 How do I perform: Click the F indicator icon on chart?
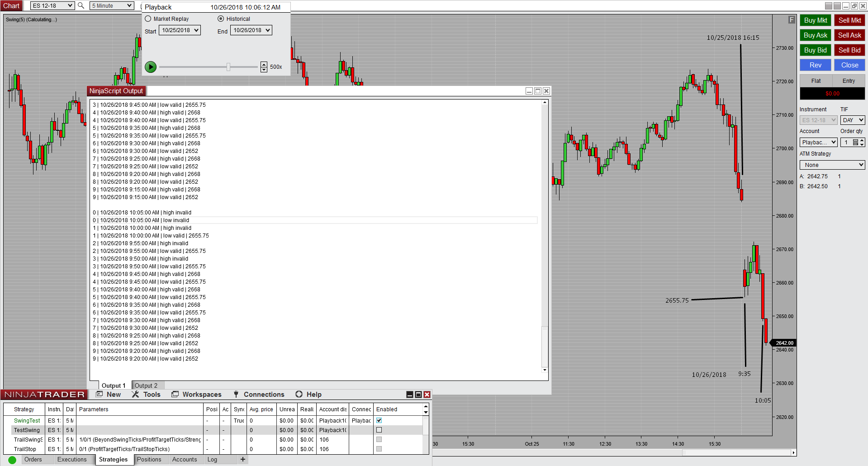[x=792, y=20]
